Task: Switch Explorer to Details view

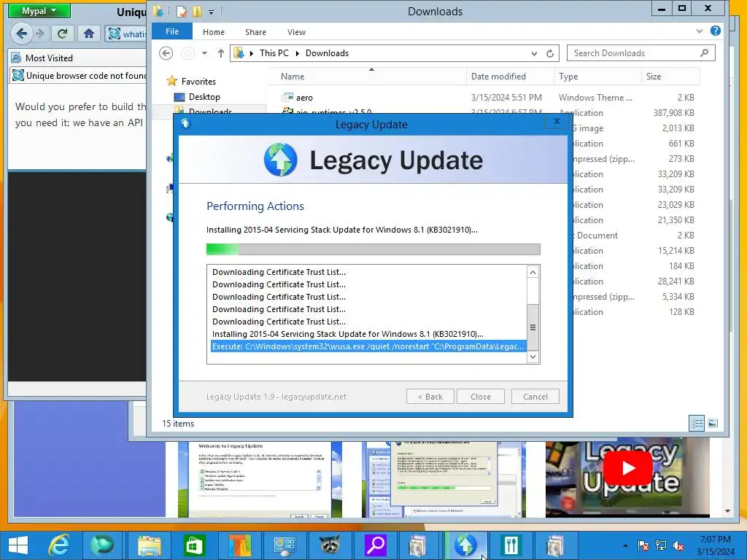Action: [x=697, y=423]
